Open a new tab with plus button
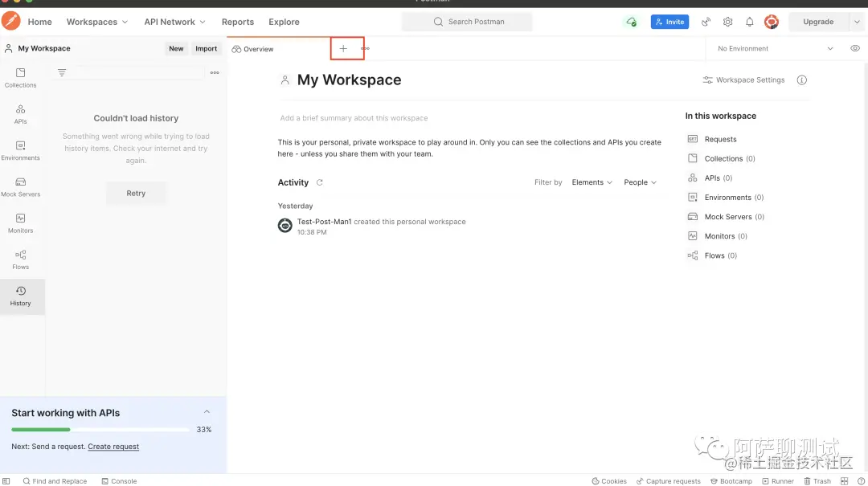The height and width of the screenshot is (486, 868). click(343, 49)
